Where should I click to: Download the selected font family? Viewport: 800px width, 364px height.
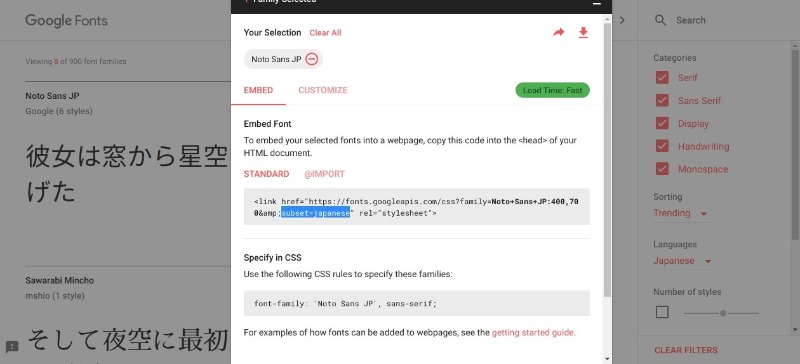click(x=583, y=33)
